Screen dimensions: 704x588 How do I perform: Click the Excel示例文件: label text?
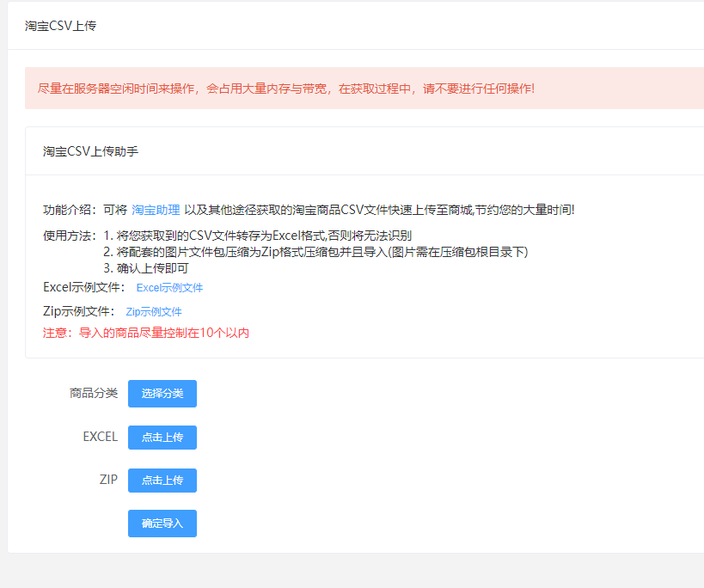pyautogui.click(x=84, y=287)
